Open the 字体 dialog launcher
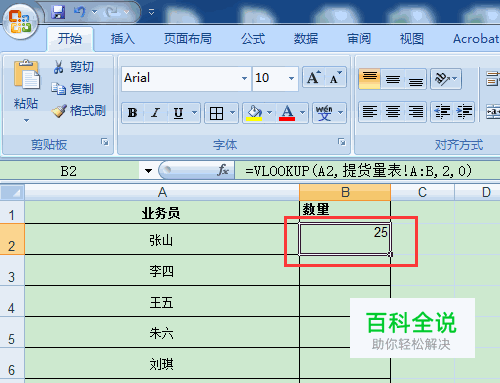 point(341,142)
